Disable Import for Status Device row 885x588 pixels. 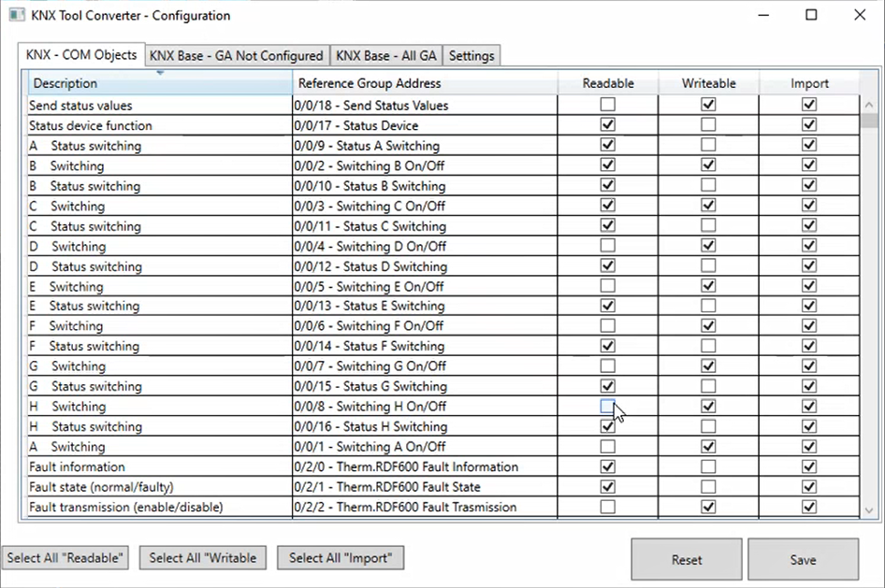pos(809,125)
